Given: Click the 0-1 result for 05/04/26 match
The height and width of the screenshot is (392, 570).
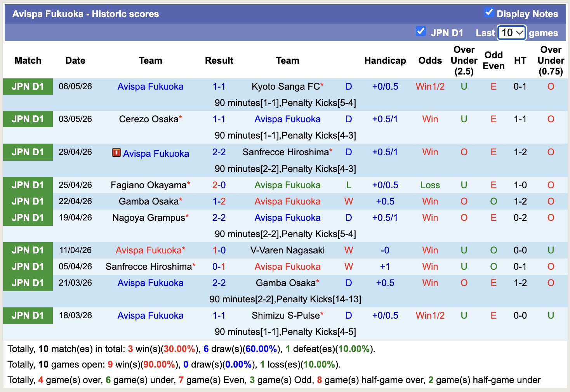Looking at the screenshot, I should click(219, 267).
